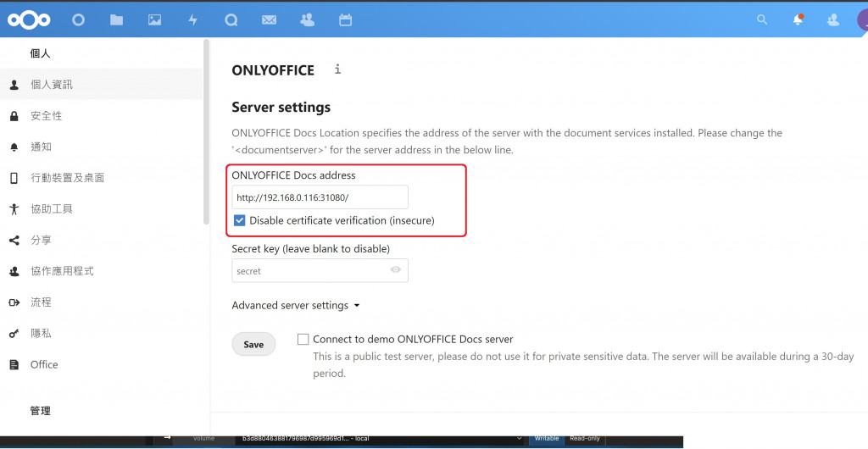Open the user avatar menu
Viewport: 868px width, 449px height.
coord(862,19)
